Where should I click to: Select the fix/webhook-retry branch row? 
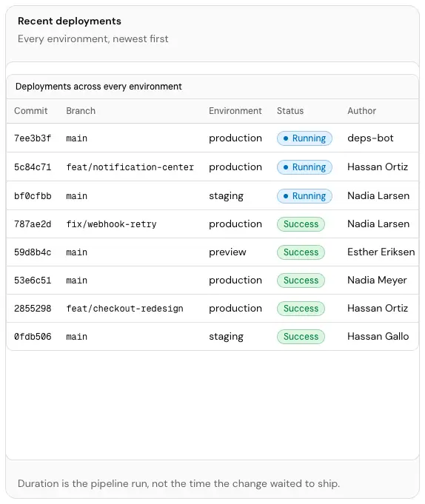(x=212, y=224)
